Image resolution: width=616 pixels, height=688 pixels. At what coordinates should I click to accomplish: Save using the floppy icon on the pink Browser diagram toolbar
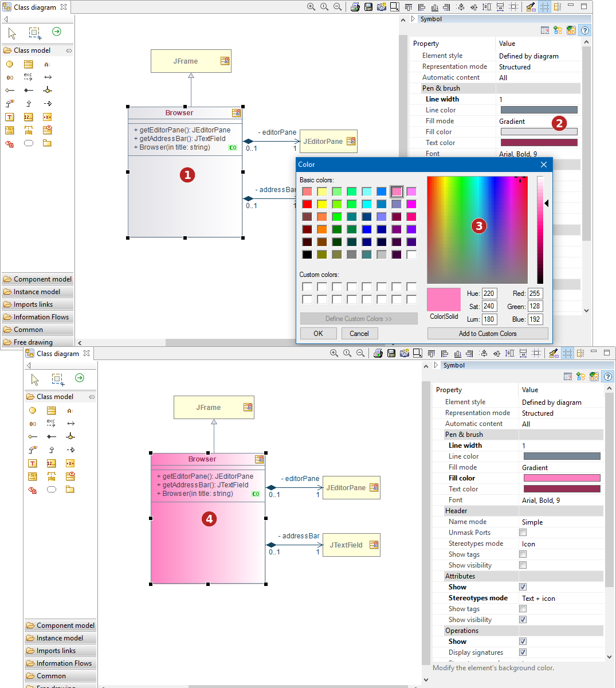[391, 353]
